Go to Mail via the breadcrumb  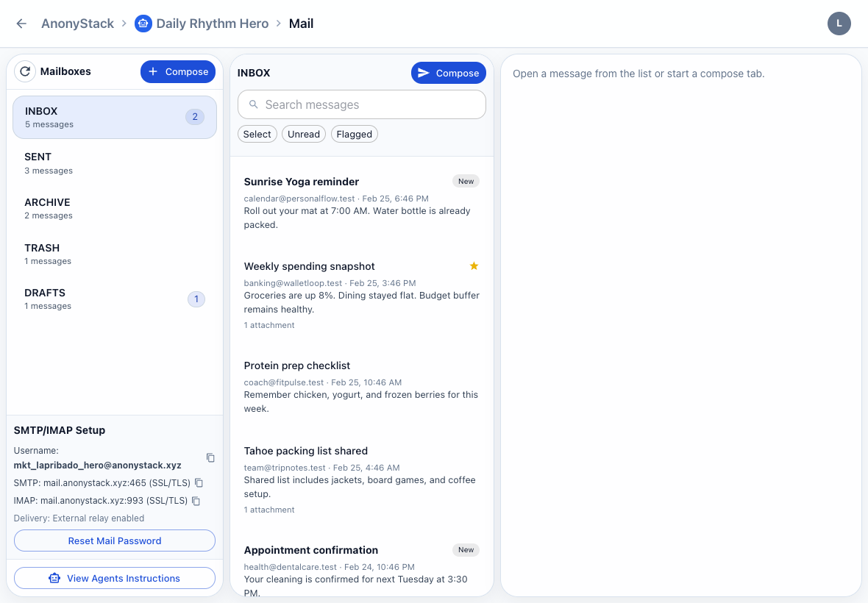[x=301, y=23]
